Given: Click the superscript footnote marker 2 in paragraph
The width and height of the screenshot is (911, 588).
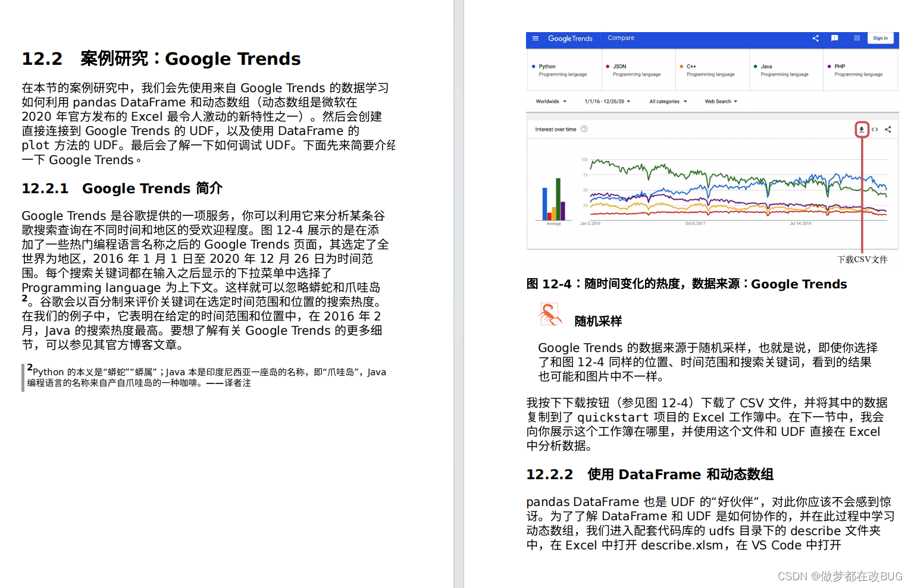Looking at the screenshot, I should coord(25,298).
